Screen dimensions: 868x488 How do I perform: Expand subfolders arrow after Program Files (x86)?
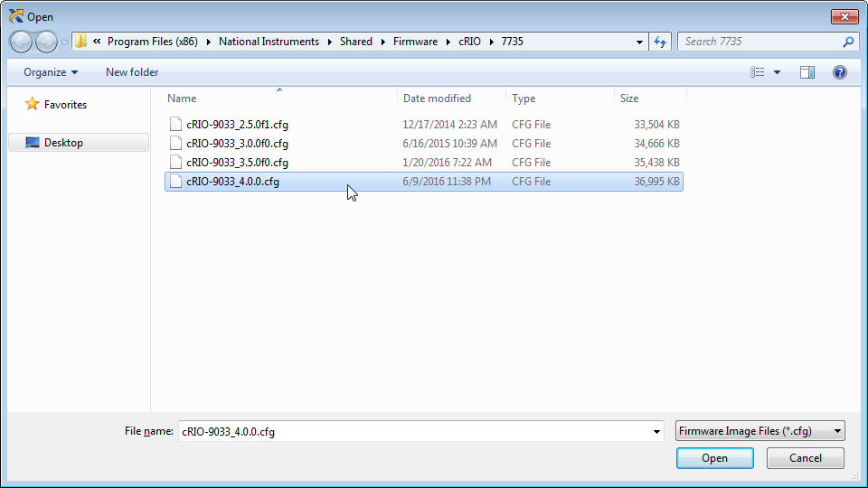coord(209,42)
